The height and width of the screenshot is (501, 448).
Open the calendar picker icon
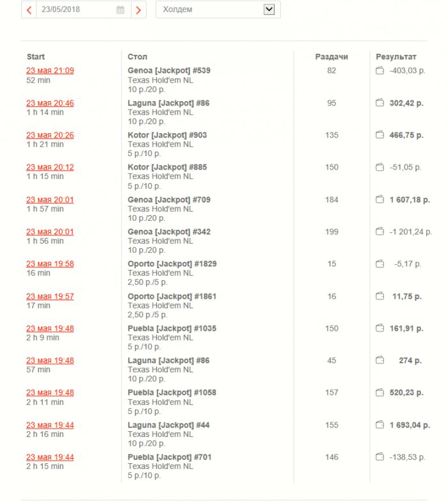120,10
